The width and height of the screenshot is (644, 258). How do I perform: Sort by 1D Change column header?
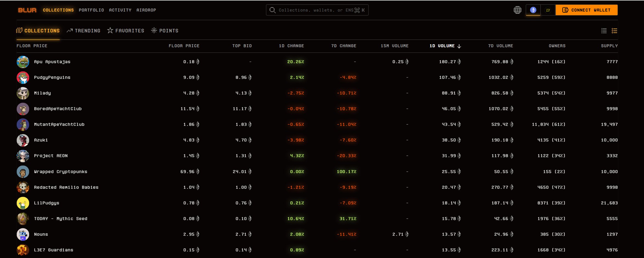tap(291, 46)
